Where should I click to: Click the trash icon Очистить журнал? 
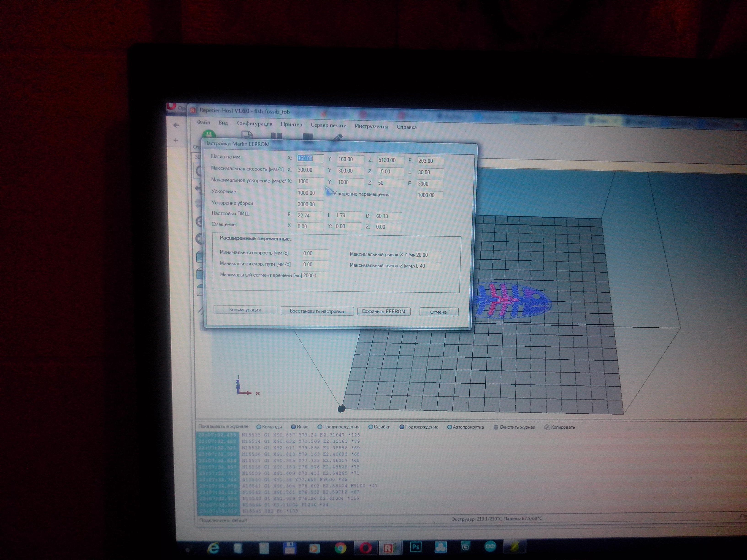pos(496,427)
